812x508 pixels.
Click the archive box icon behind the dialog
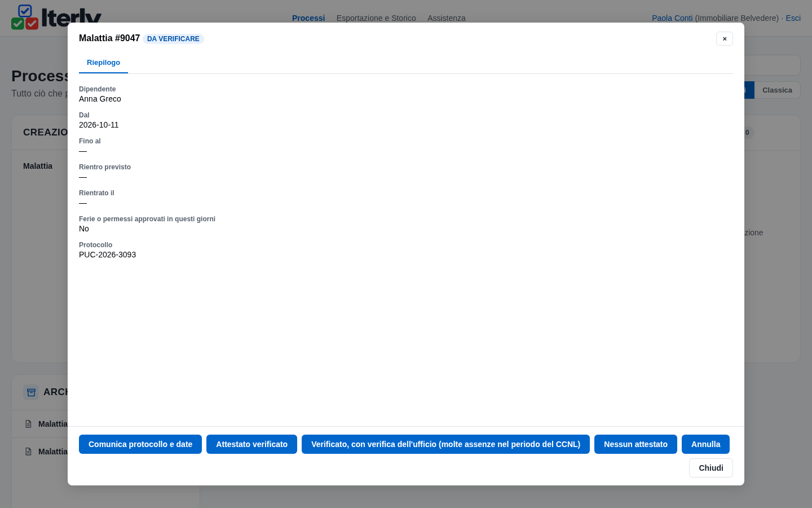click(x=31, y=392)
